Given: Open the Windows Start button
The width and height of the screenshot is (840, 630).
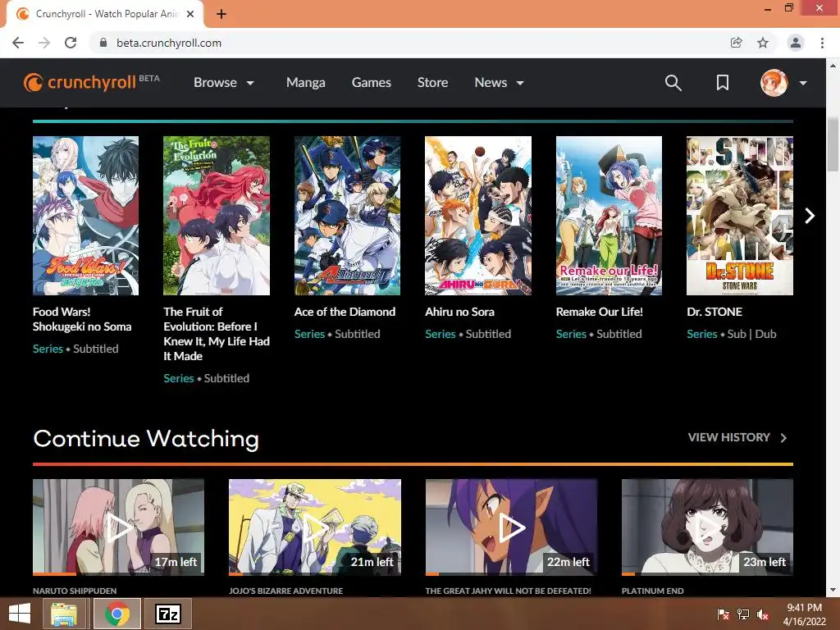Looking at the screenshot, I should 20,614.
